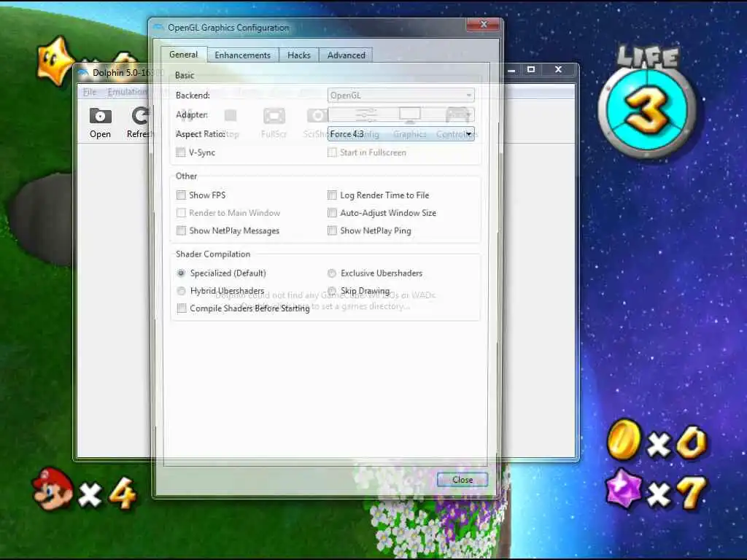
Task: Open the Backend dropdown showing OpenGL
Action: point(400,96)
